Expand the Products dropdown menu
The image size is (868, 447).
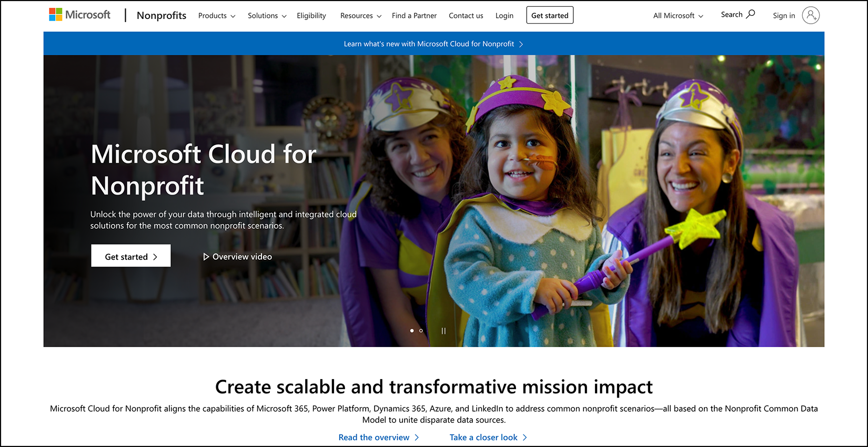click(217, 16)
